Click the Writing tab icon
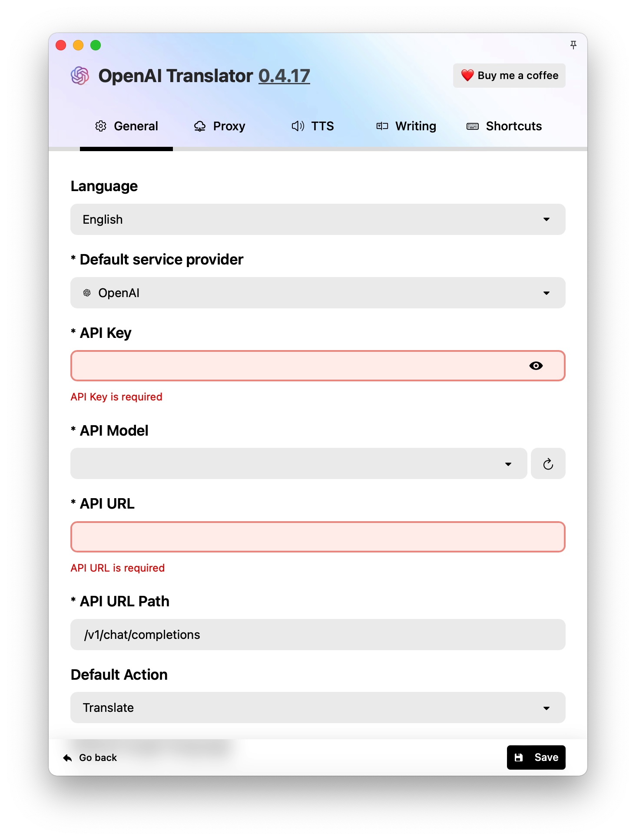636x840 pixels. click(382, 126)
